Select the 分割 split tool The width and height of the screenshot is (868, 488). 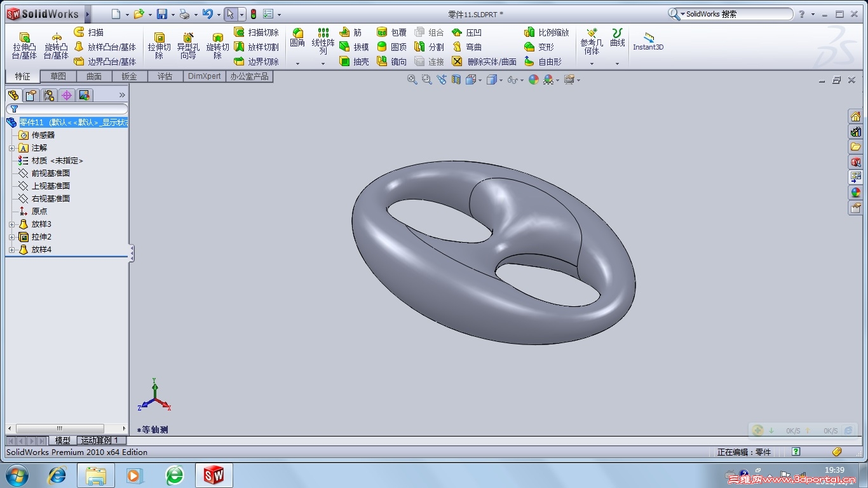(x=429, y=47)
